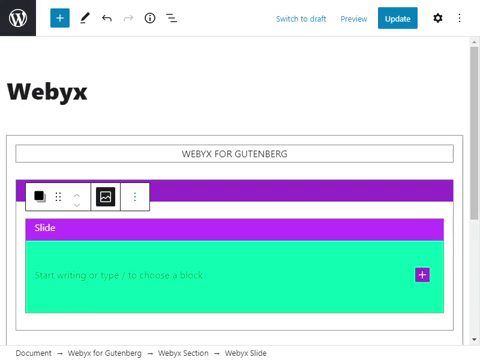480x360 pixels.
Task: Toggle the settings gear sidebar
Action: click(438, 18)
